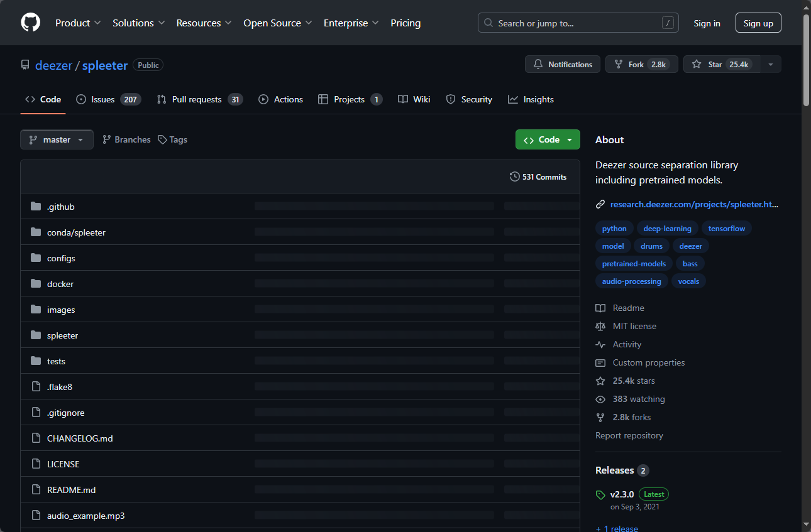The image size is (811, 532).
Task: Open the star lists dropdown arrow
Action: 770,65
